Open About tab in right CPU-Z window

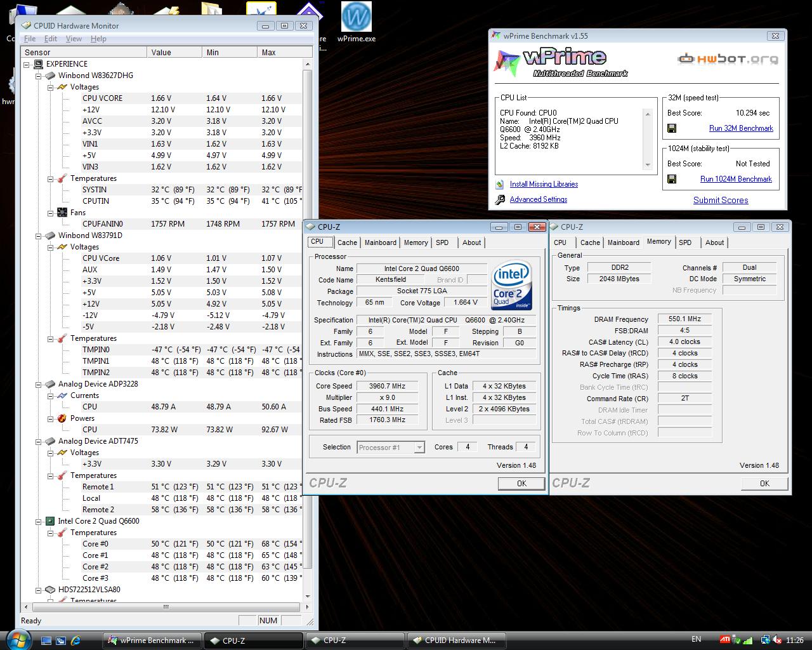pos(714,242)
